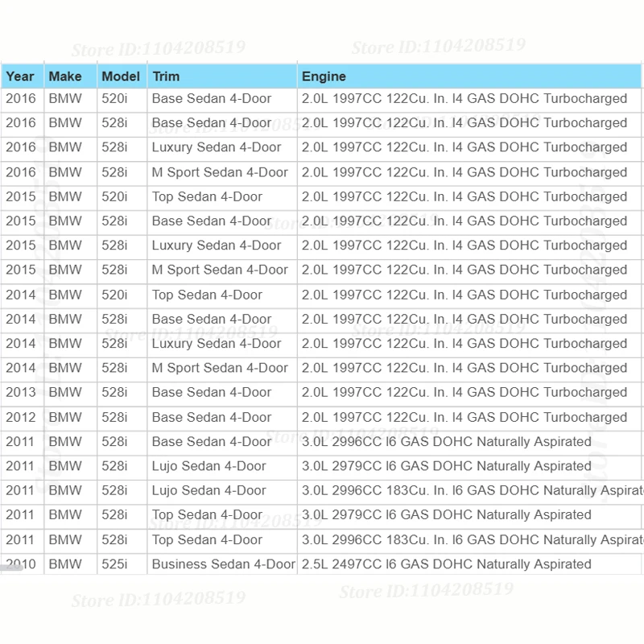Select "Top Sedan 4-Door" in the 2011 2979CC row
The width and height of the screenshot is (644, 644).
click(x=207, y=514)
